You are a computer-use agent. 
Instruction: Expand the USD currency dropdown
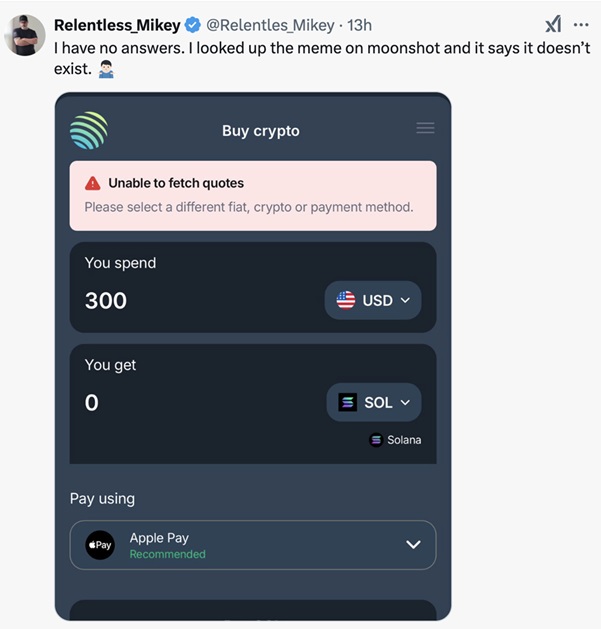tap(373, 300)
